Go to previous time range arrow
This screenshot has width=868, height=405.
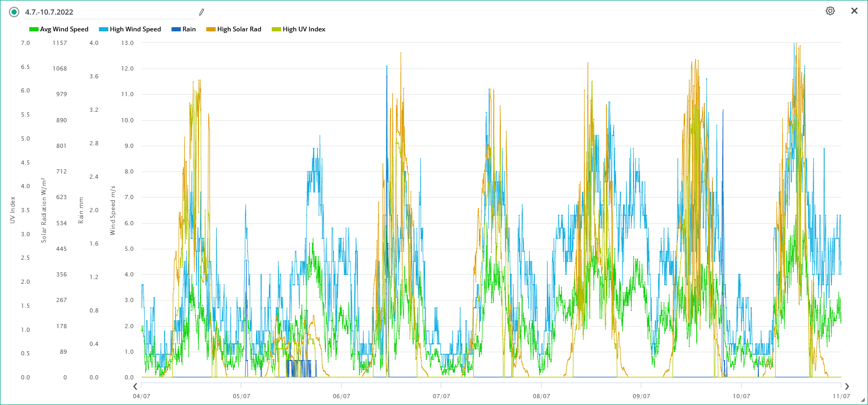point(135,387)
